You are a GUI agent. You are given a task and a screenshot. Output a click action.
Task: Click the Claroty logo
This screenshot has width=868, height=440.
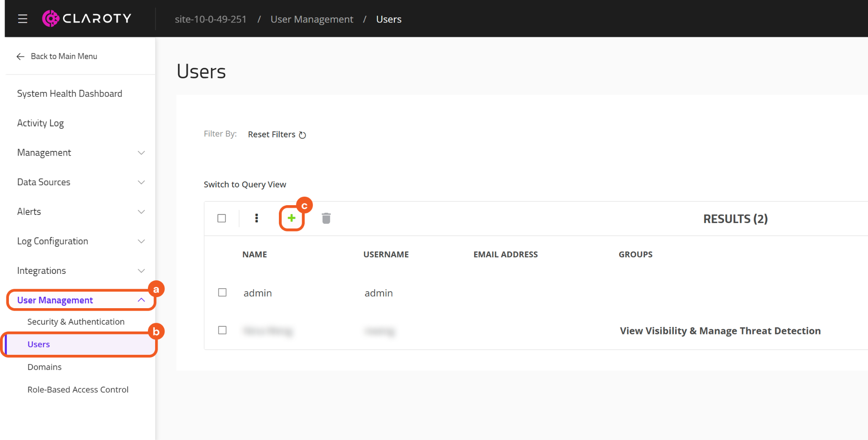click(87, 19)
